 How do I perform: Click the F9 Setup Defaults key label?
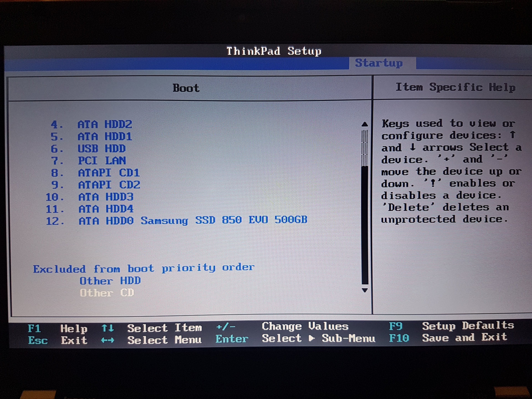pyautogui.click(x=395, y=326)
